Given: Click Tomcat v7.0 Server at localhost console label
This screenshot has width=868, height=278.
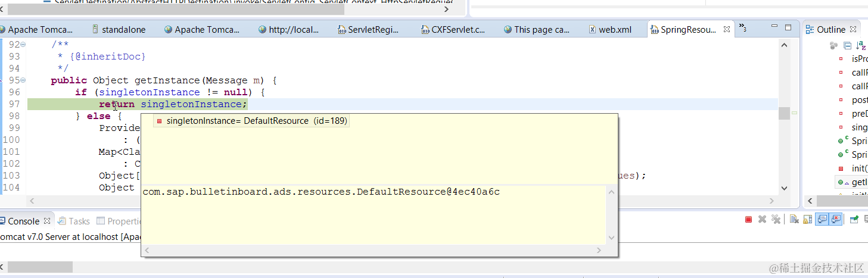Looking at the screenshot, I should click(70, 236).
